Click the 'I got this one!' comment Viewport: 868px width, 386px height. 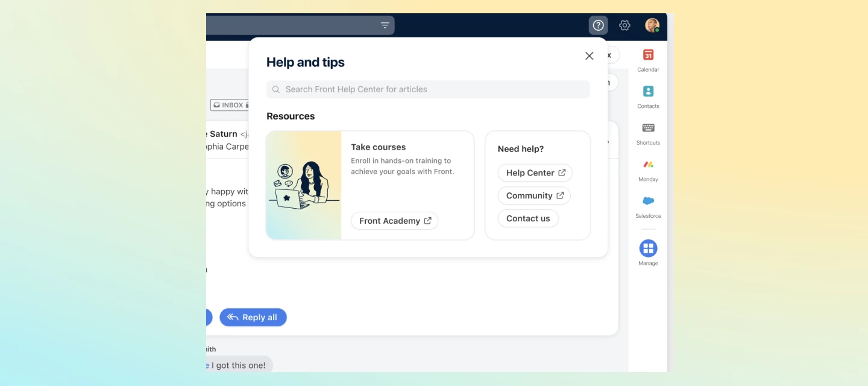tap(239, 365)
